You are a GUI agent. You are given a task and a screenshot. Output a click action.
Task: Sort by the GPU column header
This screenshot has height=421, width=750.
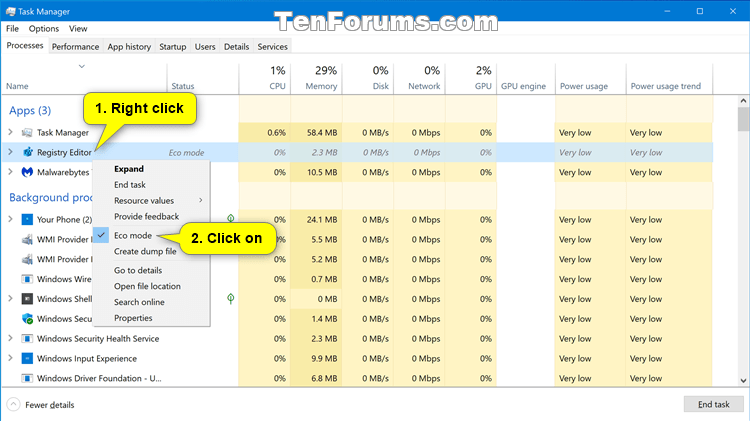coord(471,78)
